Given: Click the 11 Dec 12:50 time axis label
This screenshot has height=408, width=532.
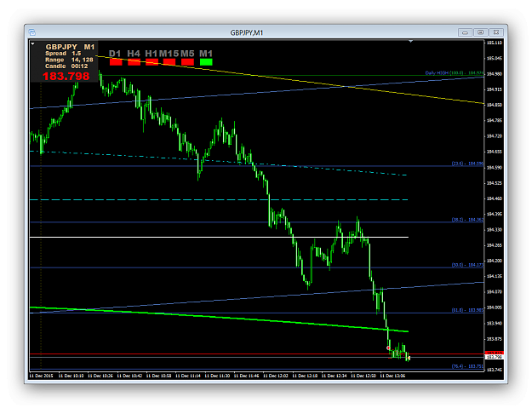Looking at the screenshot, I should point(363,376).
